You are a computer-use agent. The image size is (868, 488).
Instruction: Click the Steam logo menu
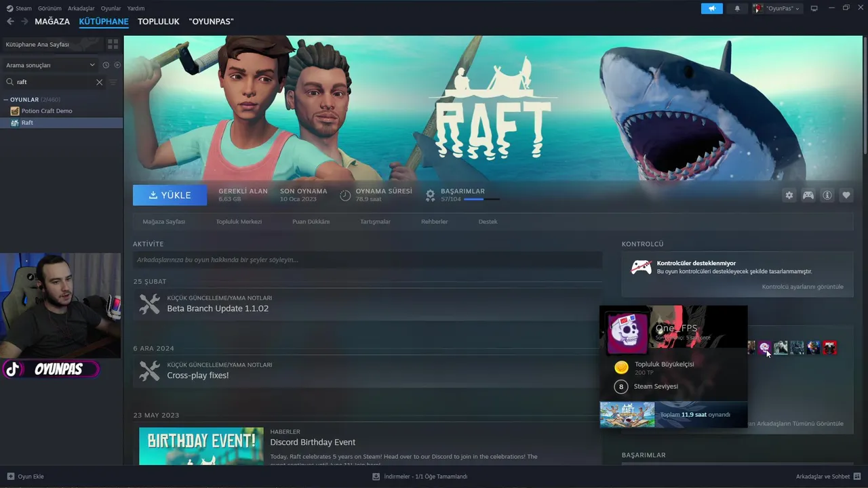coord(19,8)
